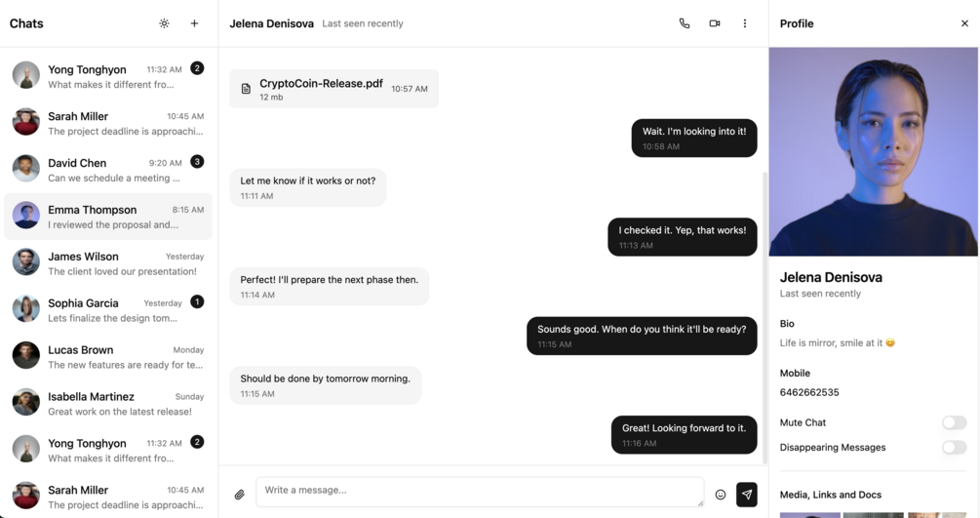Open the three-dot more options menu
The image size is (980, 518).
(745, 23)
